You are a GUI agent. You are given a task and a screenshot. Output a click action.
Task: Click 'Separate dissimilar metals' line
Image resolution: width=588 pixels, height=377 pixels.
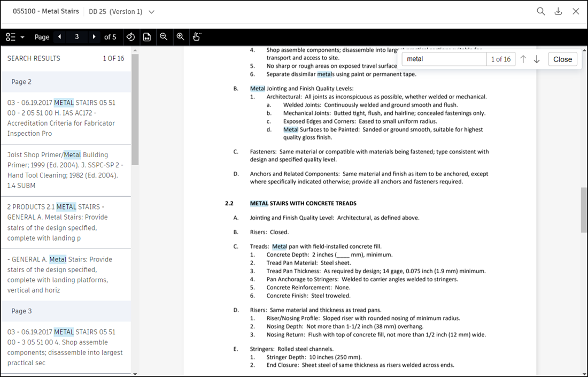coord(341,74)
